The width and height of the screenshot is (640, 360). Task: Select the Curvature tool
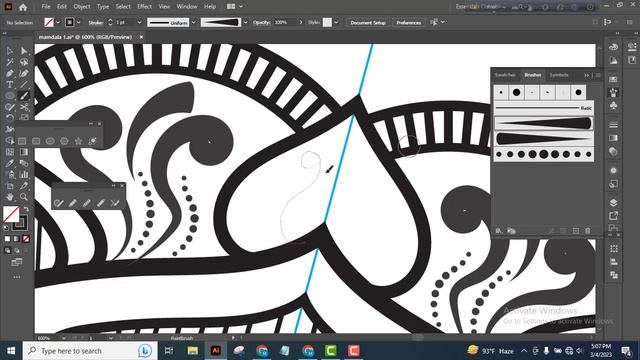(24, 73)
